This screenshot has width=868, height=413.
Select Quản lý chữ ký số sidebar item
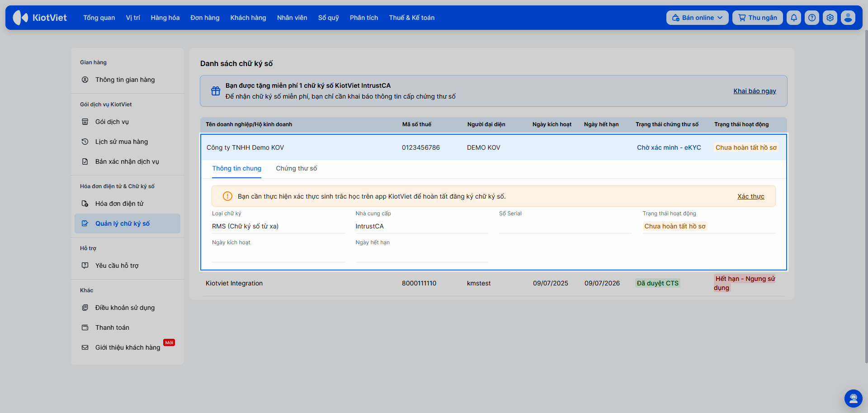pyautogui.click(x=127, y=223)
